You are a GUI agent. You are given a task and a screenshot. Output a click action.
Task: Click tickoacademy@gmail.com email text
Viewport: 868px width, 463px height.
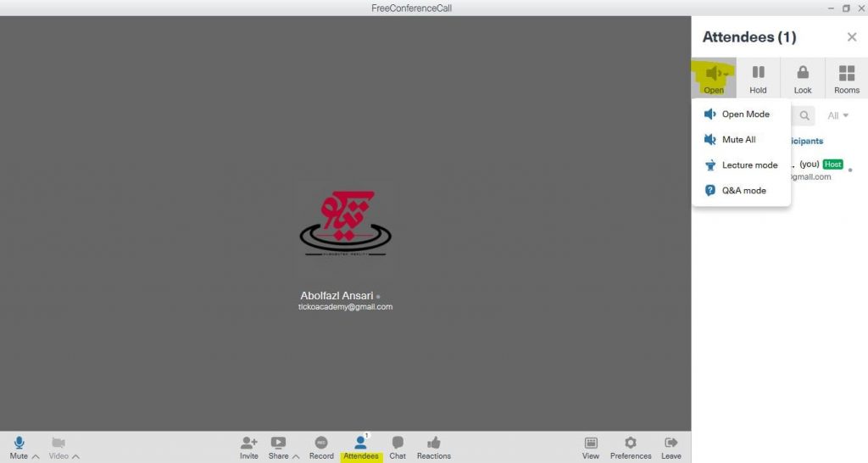tap(346, 307)
